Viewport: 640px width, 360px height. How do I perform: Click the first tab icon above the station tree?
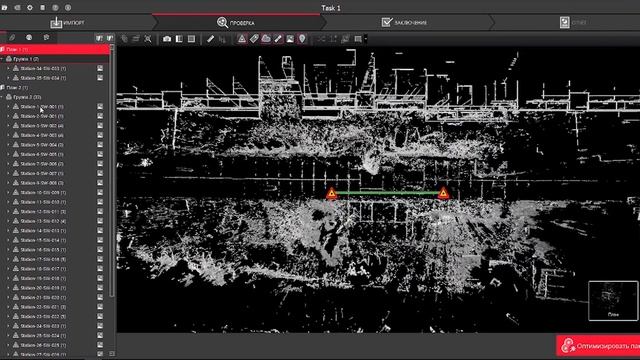click(x=12, y=38)
